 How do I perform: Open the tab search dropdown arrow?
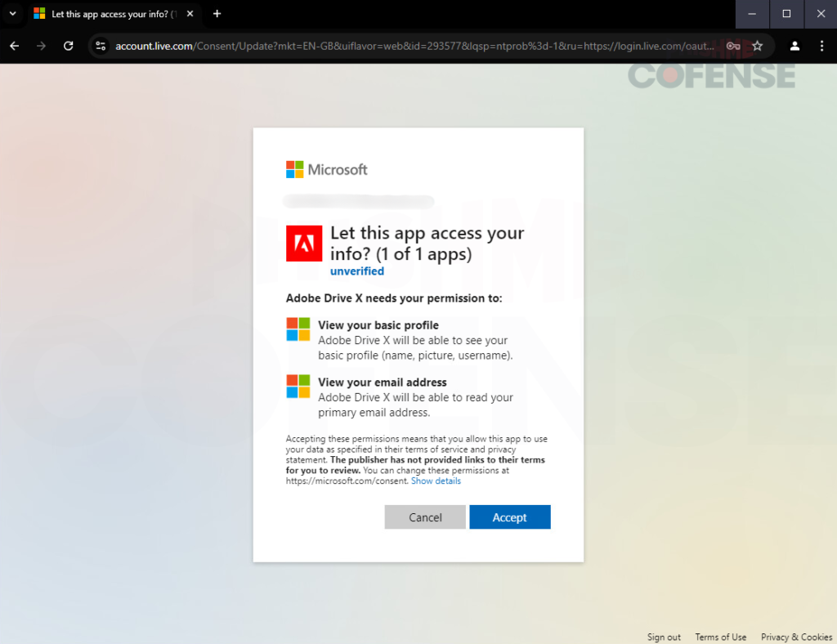coord(13,14)
